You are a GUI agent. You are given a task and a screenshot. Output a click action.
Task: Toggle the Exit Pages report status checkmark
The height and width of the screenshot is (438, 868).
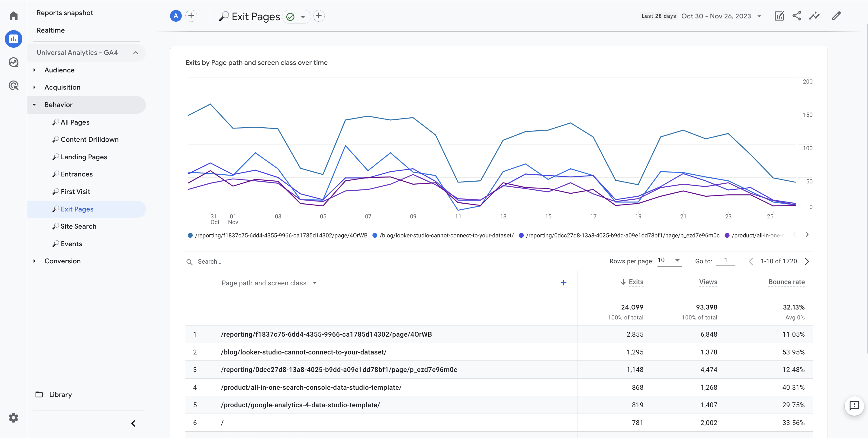290,16
